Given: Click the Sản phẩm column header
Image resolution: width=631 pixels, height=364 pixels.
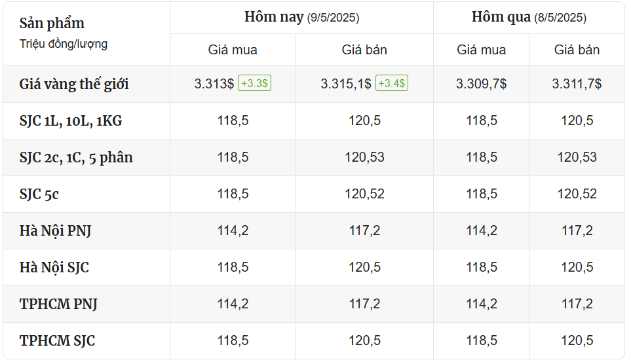Looking at the screenshot, I should point(52,24).
